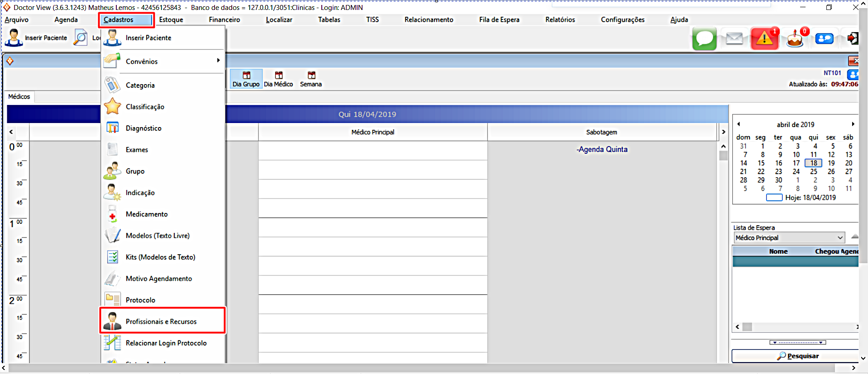This screenshot has width=868, height=374.
Task: Click the red warning alert icon
Action: (764, 39)
